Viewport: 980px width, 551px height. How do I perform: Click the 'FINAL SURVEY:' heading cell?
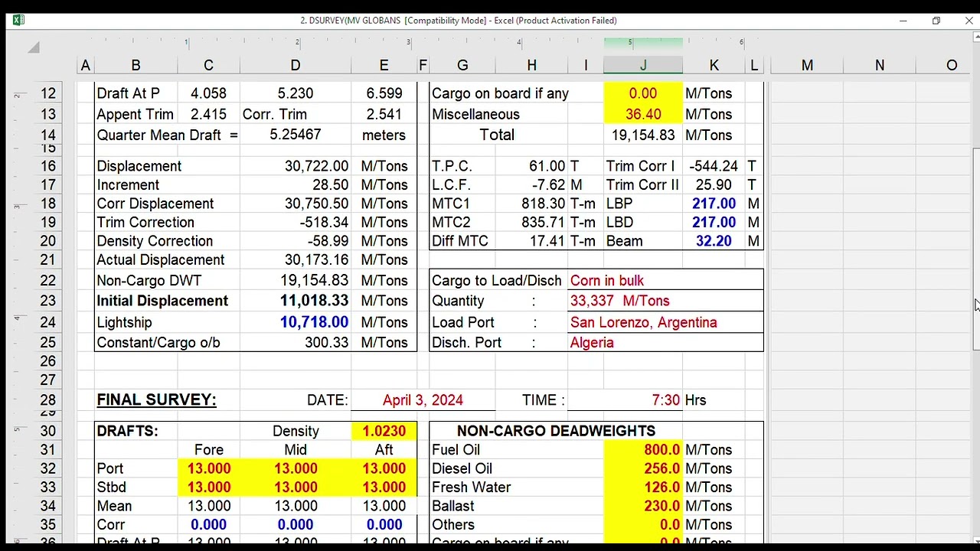click(156, 399)
